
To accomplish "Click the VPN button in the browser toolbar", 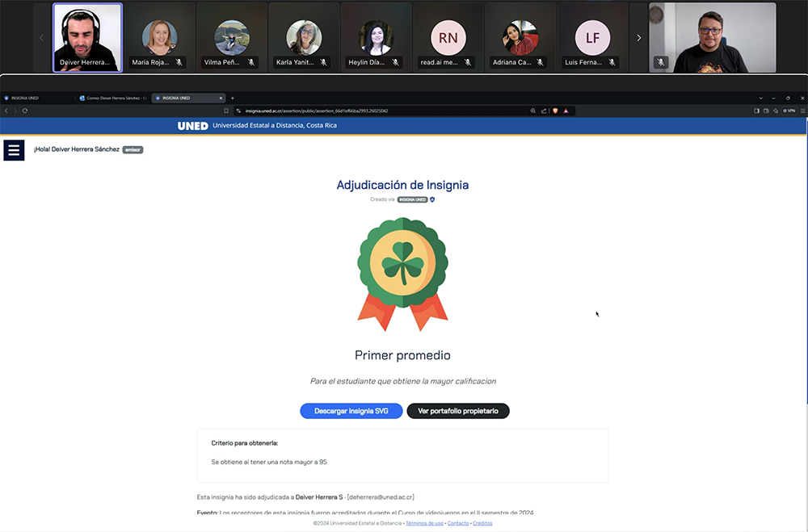I will [789, 111].
